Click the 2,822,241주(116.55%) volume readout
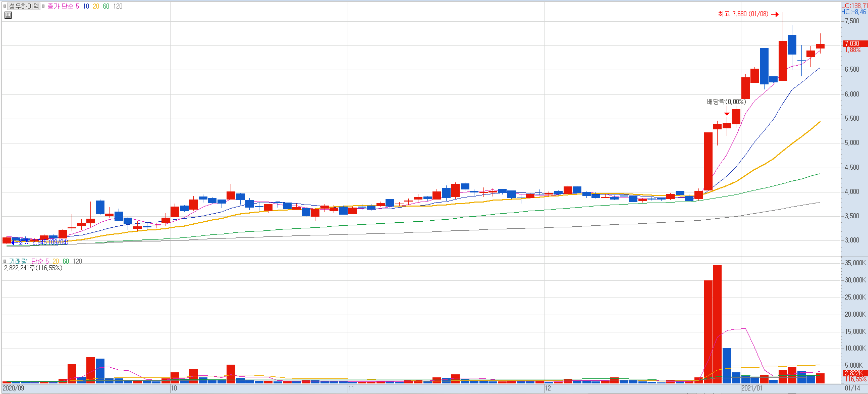This screenshot has width=868, height=394. tap(33, 268)
